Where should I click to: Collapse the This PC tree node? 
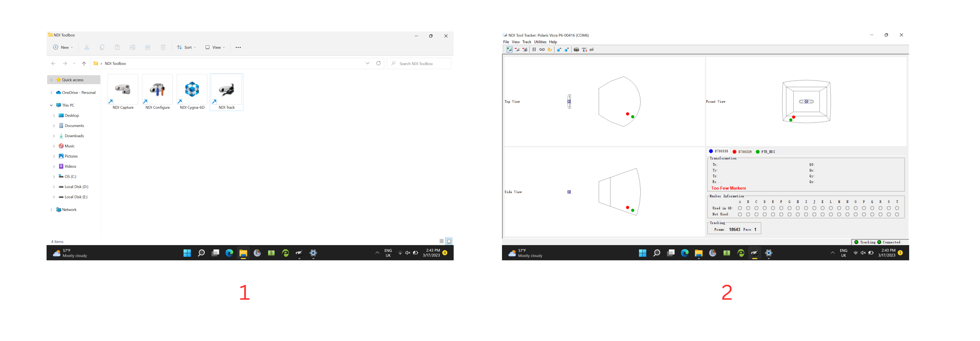(x=51, y=105)
